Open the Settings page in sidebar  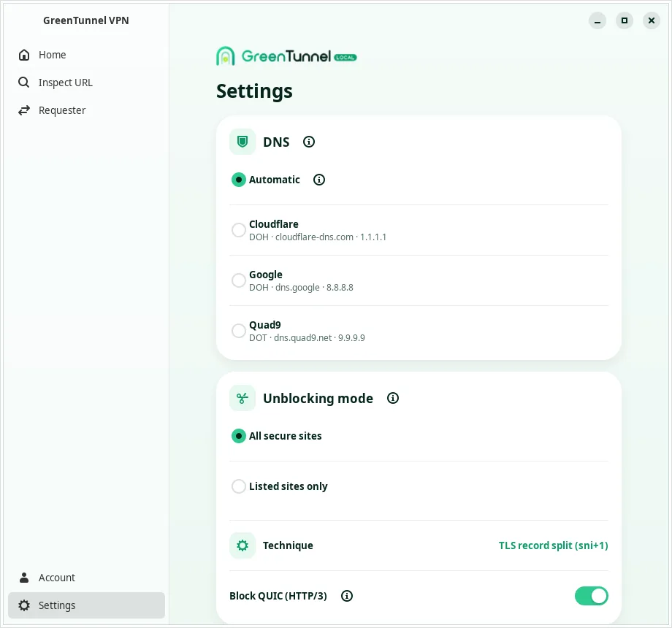pyautogui.click(x=86, y=605)
